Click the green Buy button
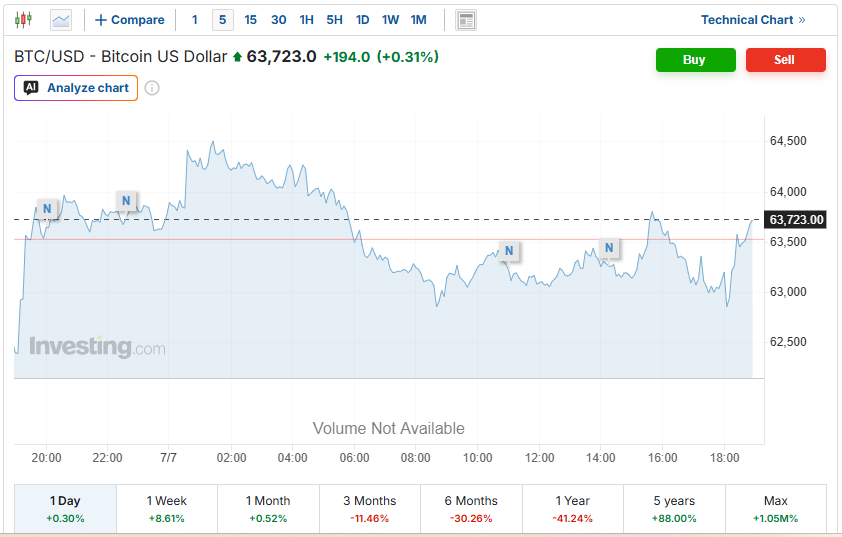Viewport: 842px width, 537px height. click(695, 60)
